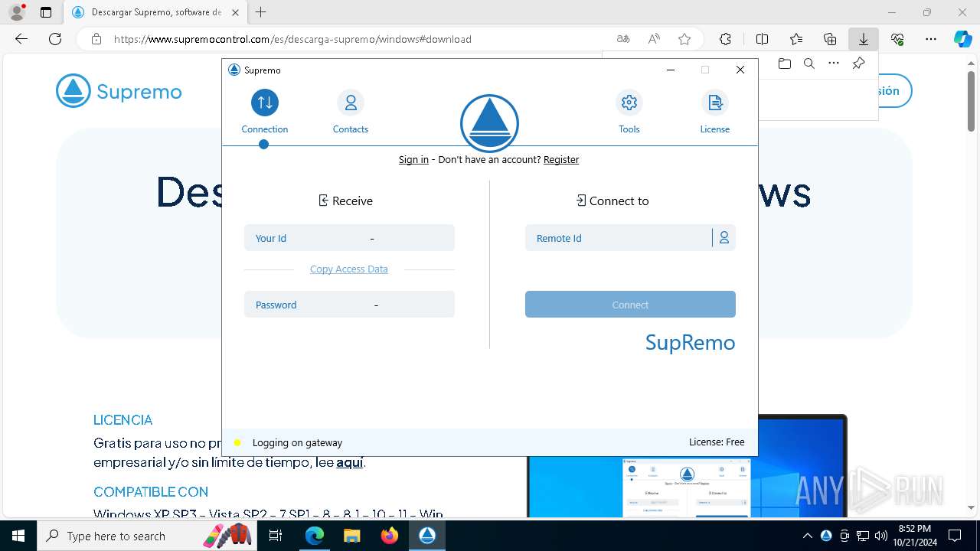Click the taskbar search box
The image size is (980, 551).
[148, 536]
